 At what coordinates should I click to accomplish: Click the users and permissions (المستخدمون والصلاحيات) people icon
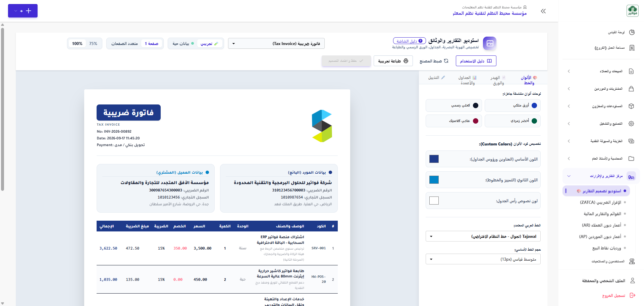pyautogui.click(x=632, y=261)
